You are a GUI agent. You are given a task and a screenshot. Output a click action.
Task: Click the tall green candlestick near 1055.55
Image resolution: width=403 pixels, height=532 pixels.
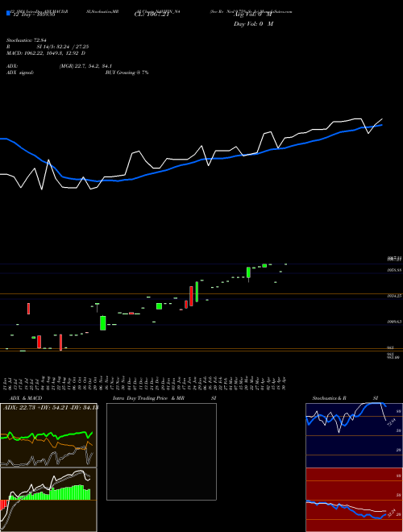(x=249, y=273)
